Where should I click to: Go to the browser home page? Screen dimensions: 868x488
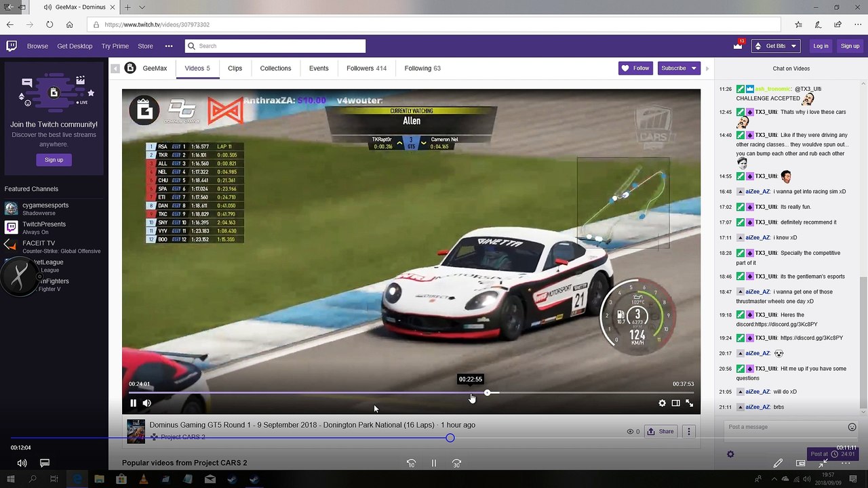point(69,24)
